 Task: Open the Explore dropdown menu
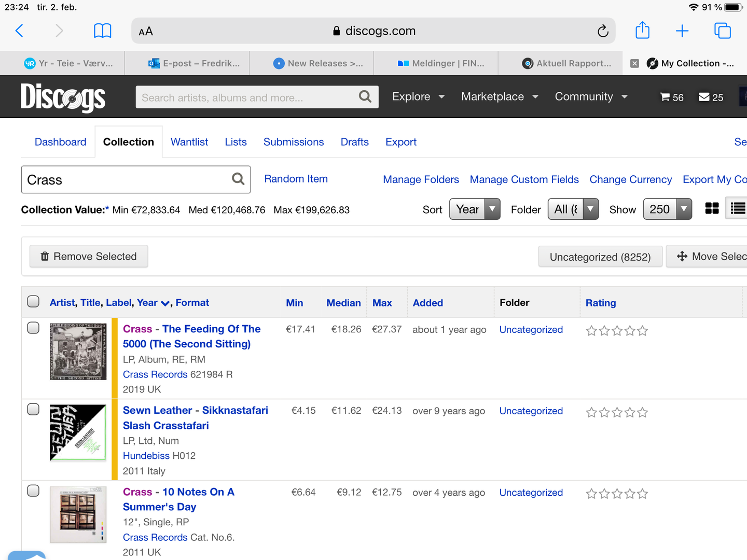418,97
